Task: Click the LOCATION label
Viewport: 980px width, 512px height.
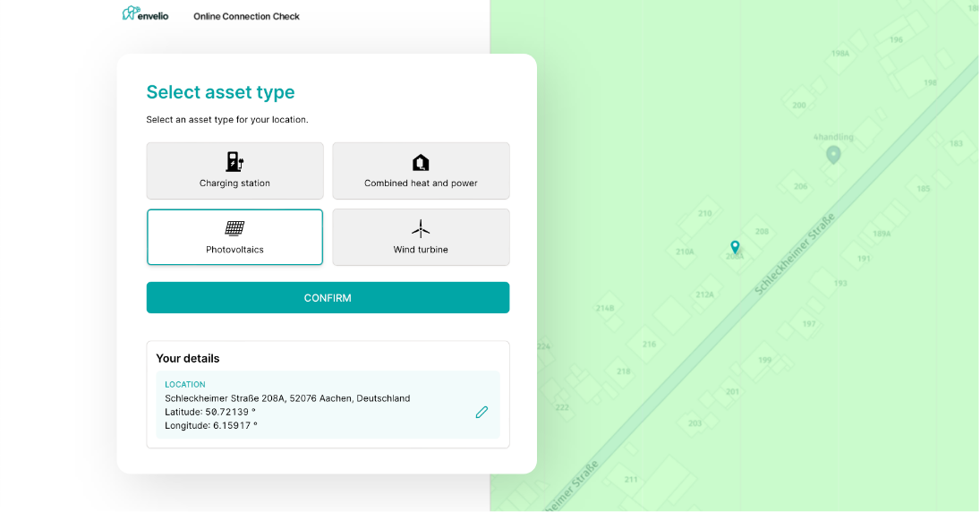Action: point(185,385)
